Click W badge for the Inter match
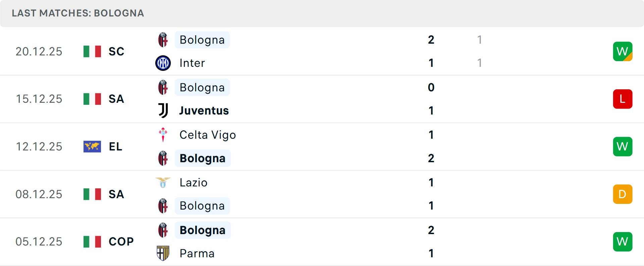This screenshot has width=644, height=266. pos(623,51)
